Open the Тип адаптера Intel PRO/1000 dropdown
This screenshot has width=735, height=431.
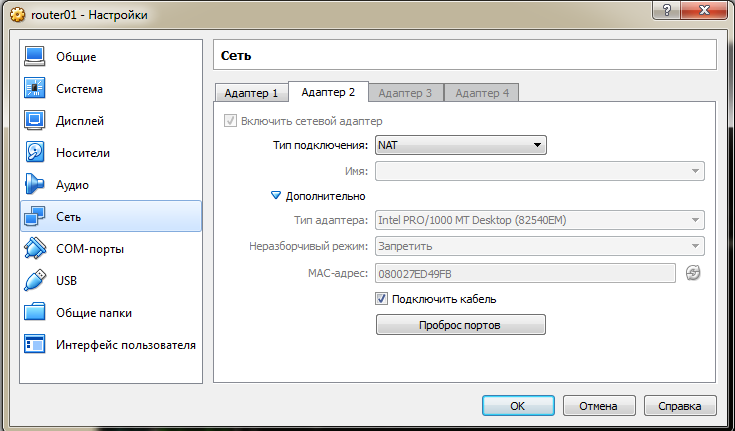540,220
